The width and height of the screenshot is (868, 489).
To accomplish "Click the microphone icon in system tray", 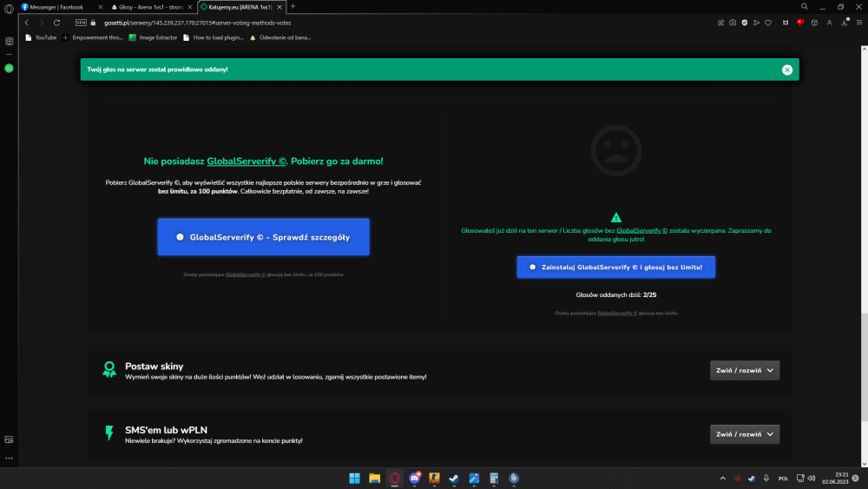I will 766,478.
